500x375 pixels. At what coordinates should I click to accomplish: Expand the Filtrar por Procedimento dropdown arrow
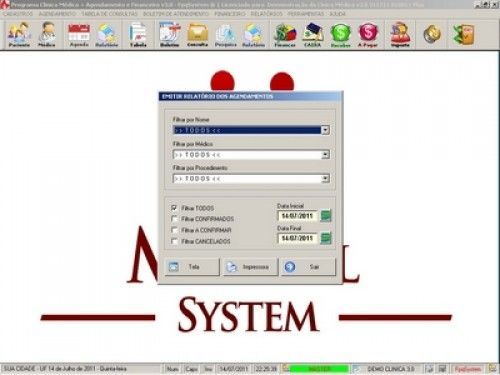pos(325,179)
